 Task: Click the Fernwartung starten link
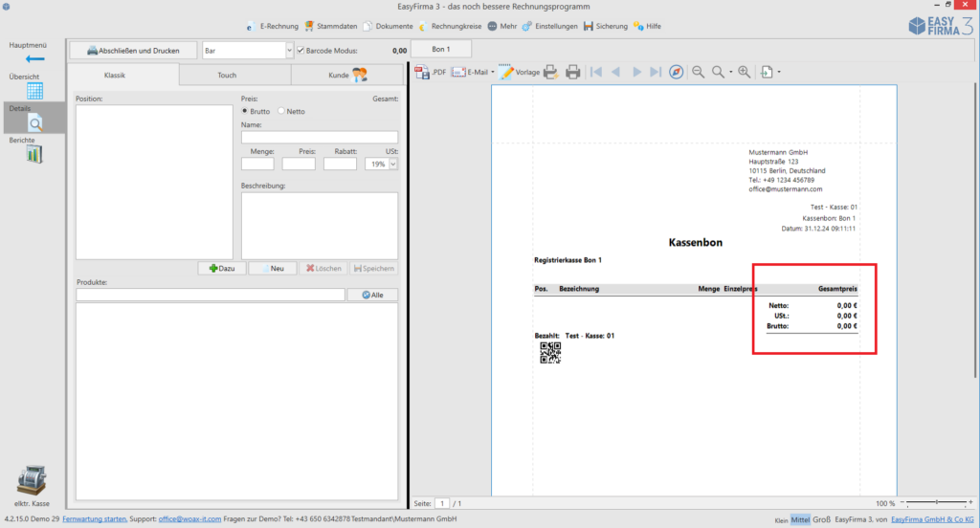[95, 519]
